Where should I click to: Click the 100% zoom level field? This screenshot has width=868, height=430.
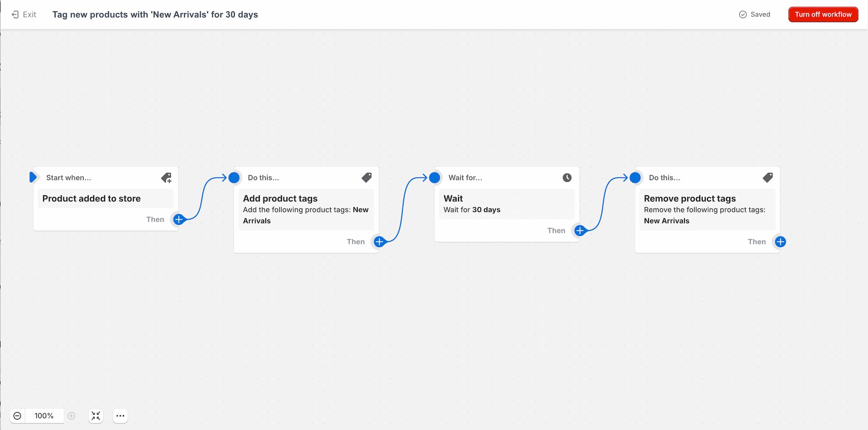click(44, 416)
